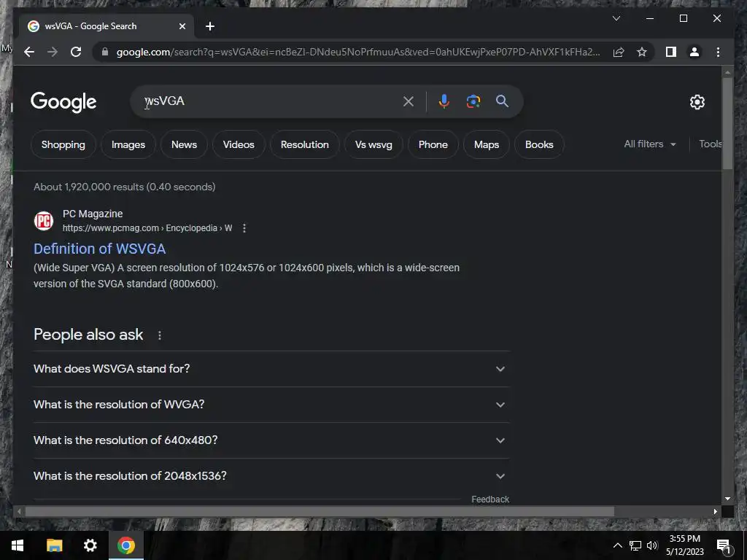Click the pcmag.com URL breadcrumb
Viewport: 747px width, 560px height.
coord(147,228)
